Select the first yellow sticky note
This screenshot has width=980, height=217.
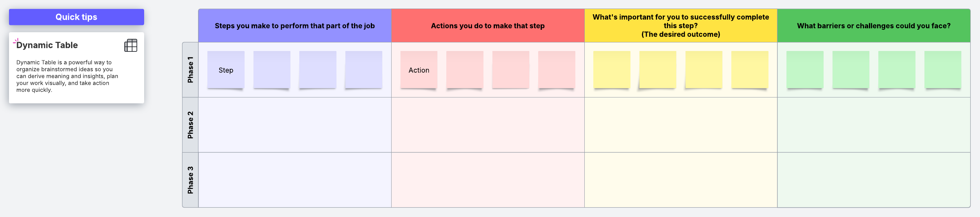click(x=612, y=70)
